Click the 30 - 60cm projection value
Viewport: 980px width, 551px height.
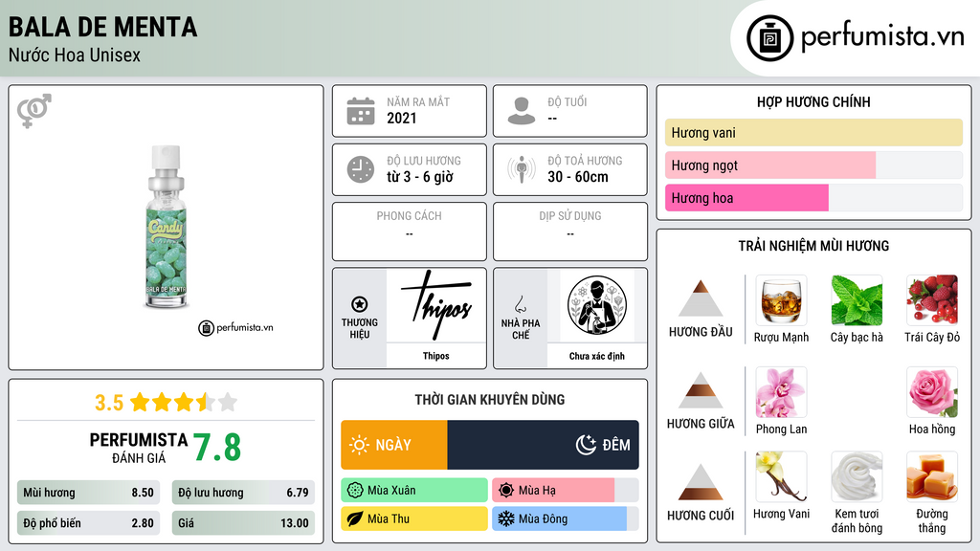[578, 177]
